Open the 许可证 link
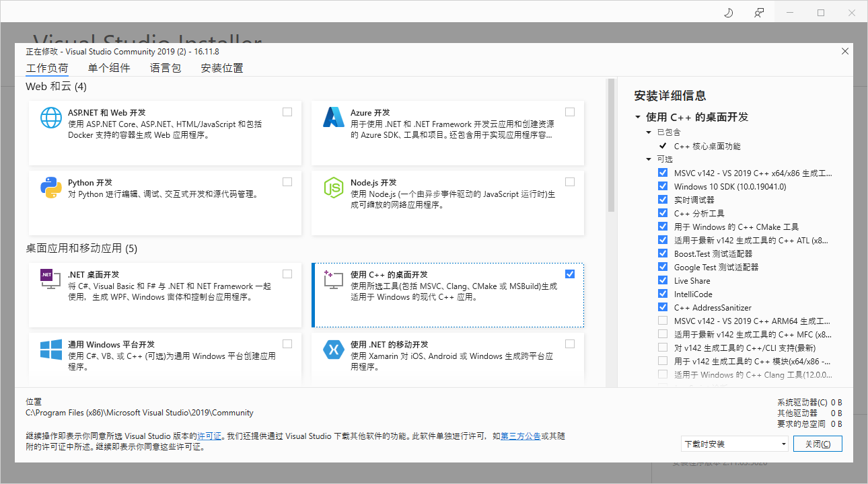Screen dimensions: 868x484 coord(209,436)
